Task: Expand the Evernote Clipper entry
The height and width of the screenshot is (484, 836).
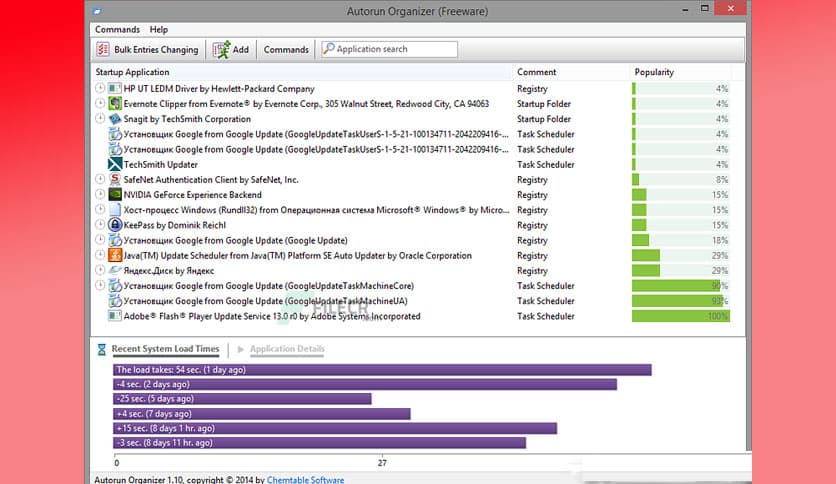Action: 100,103
